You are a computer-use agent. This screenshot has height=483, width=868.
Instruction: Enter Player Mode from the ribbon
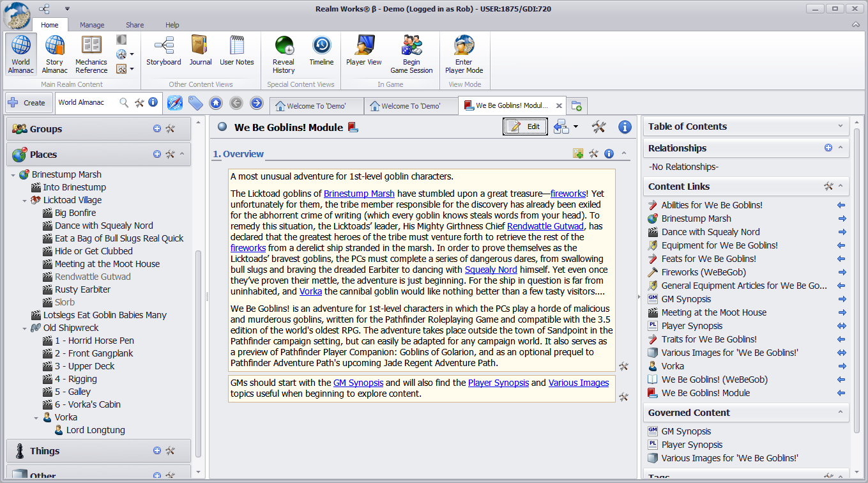464,54
